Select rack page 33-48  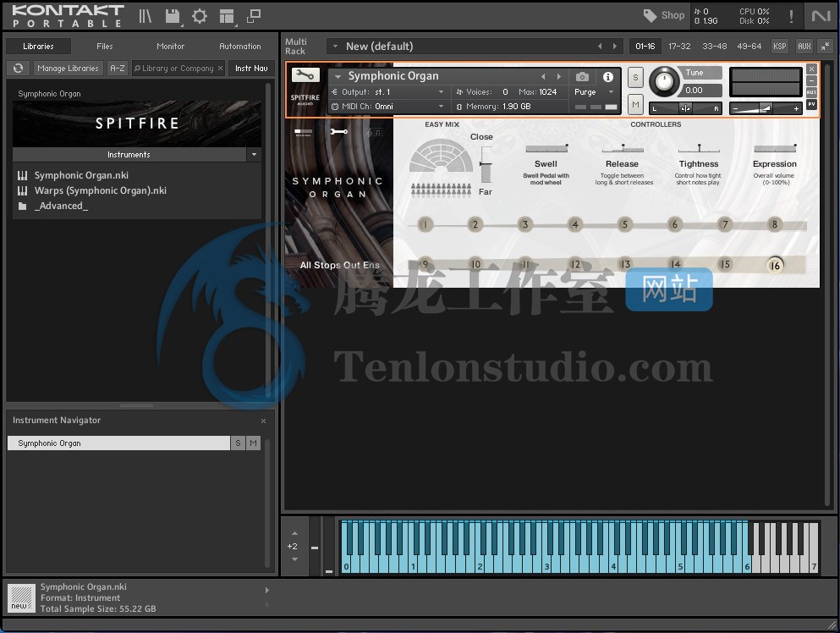tap(715, 46)
